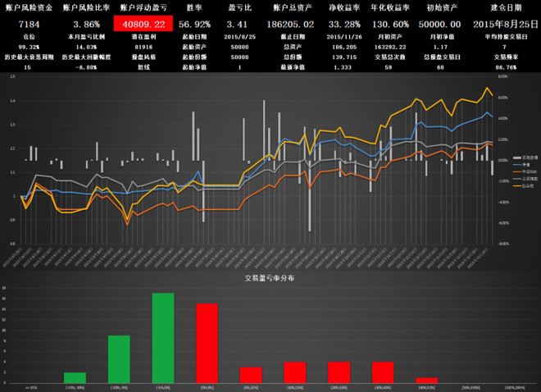Click the 账户风险比率 value 3.86%
541x392 pixels.
pyautogui.click(x=86, y=25)
